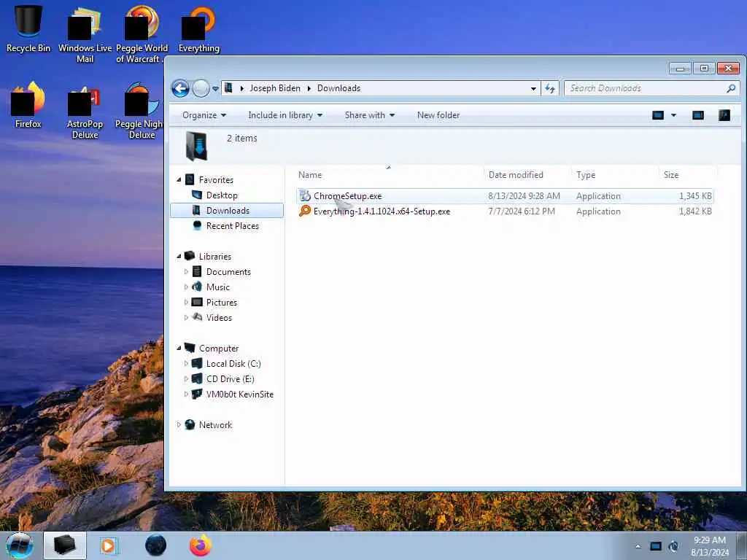Launch Firefox from taskbar
Image resolution: width=747 pixels, height=560 pixels.
coord(201,545)
